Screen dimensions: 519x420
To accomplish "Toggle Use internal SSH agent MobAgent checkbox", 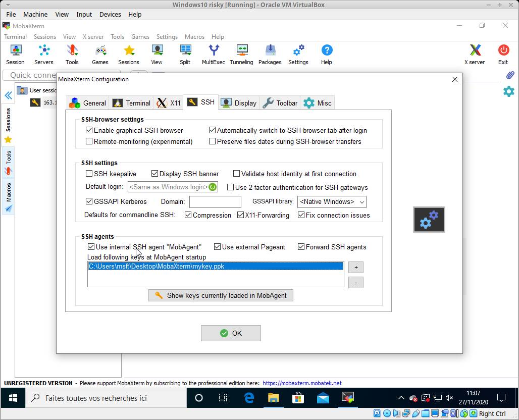I will click(x=91, y=246).
